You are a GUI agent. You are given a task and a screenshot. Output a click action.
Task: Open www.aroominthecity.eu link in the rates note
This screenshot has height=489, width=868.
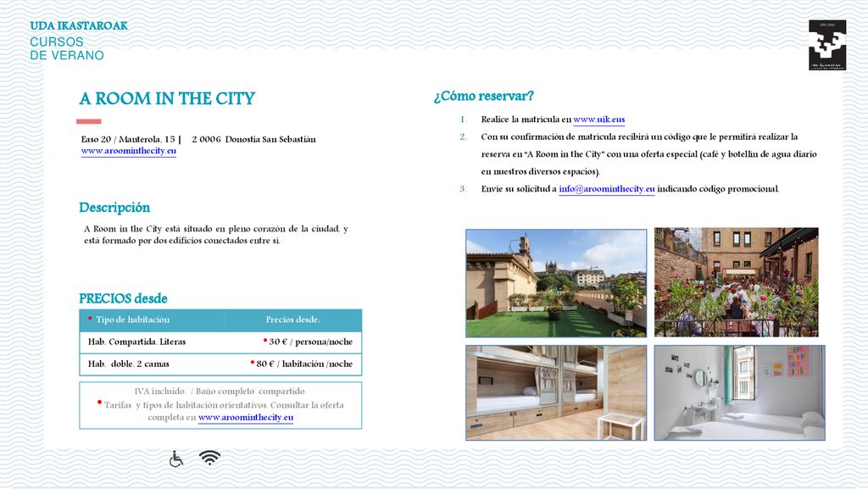(246, 418)
